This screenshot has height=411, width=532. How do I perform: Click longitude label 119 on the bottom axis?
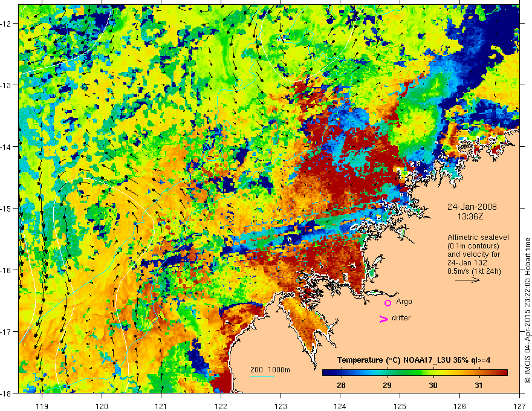click(42, 406)
